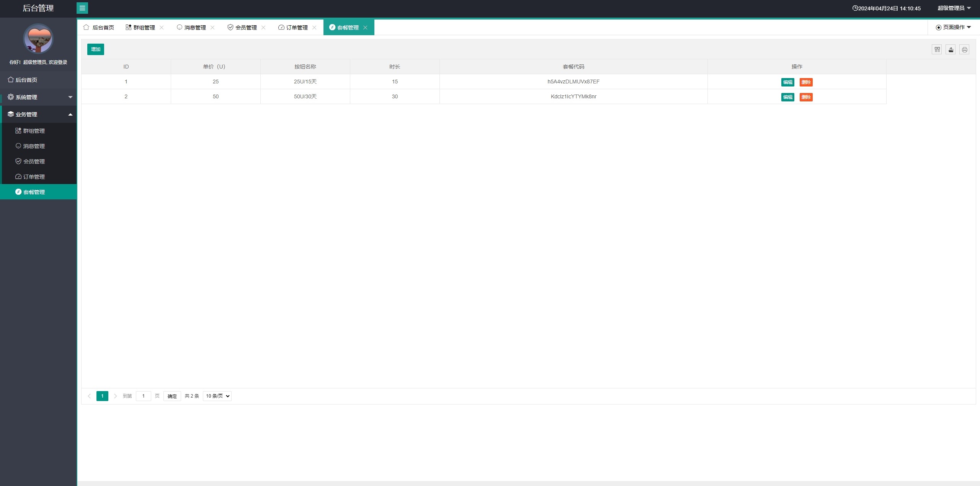Open 套餐管理 in the sidebar
The image size is (980, 486).
(38, 192)
